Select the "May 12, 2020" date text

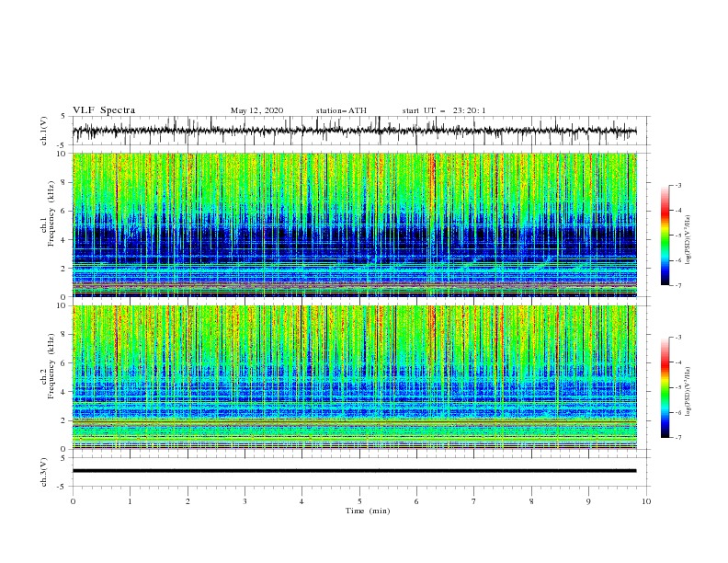(256, 110)
